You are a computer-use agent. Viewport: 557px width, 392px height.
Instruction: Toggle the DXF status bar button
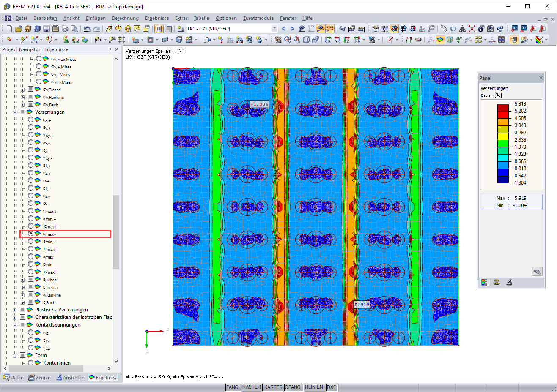tap(332, 387)
